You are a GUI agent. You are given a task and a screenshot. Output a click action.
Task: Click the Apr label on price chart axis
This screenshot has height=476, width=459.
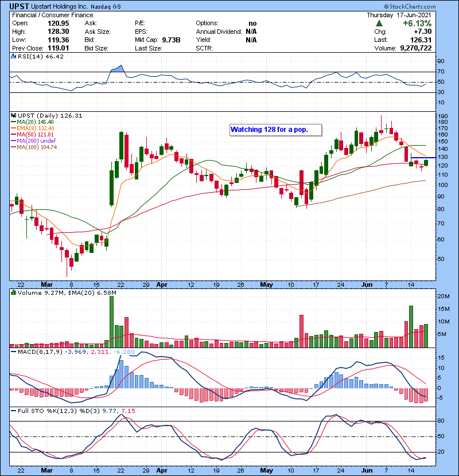162,285
